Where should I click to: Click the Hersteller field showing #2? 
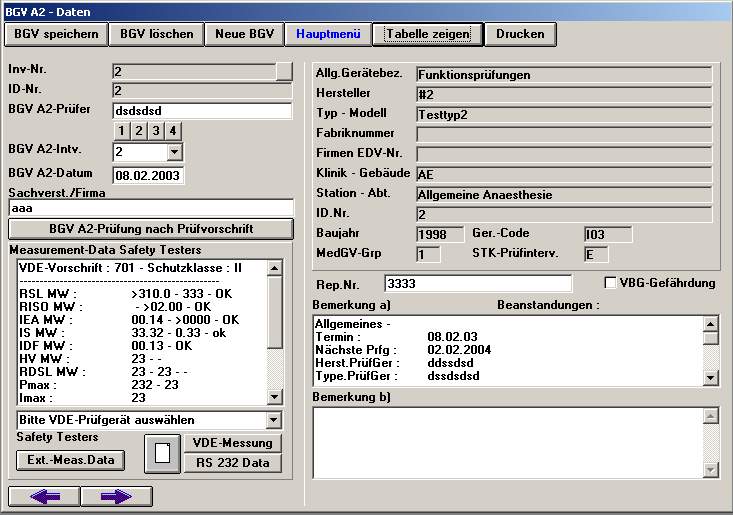coord(564,95)
